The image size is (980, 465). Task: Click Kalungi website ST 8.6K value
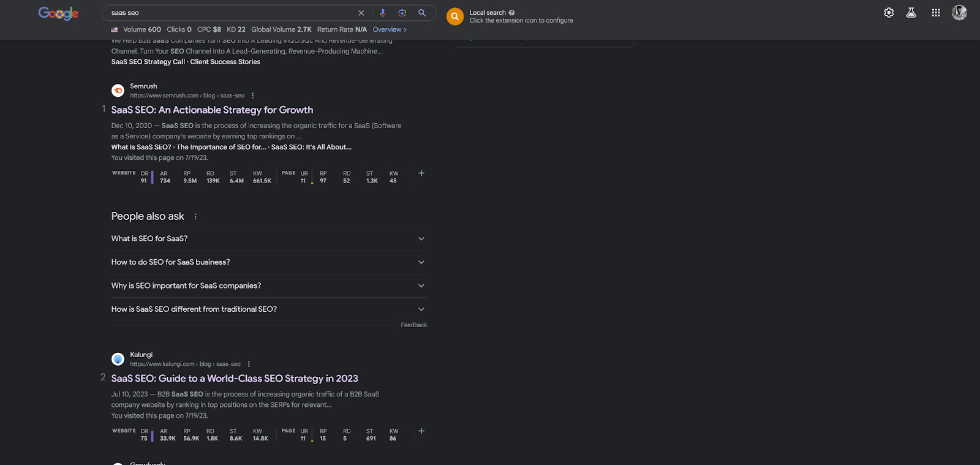pyautogui.click(x=236, y=439)
